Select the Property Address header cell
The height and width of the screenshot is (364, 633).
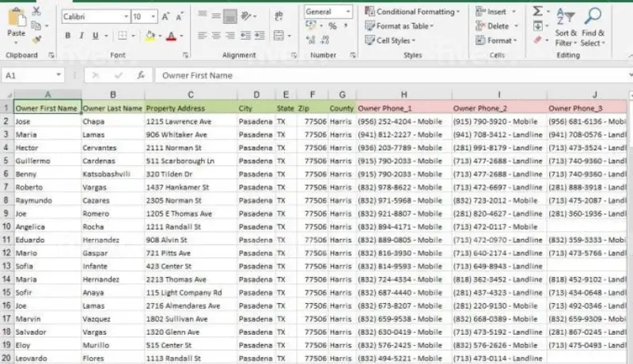[191, 108]
